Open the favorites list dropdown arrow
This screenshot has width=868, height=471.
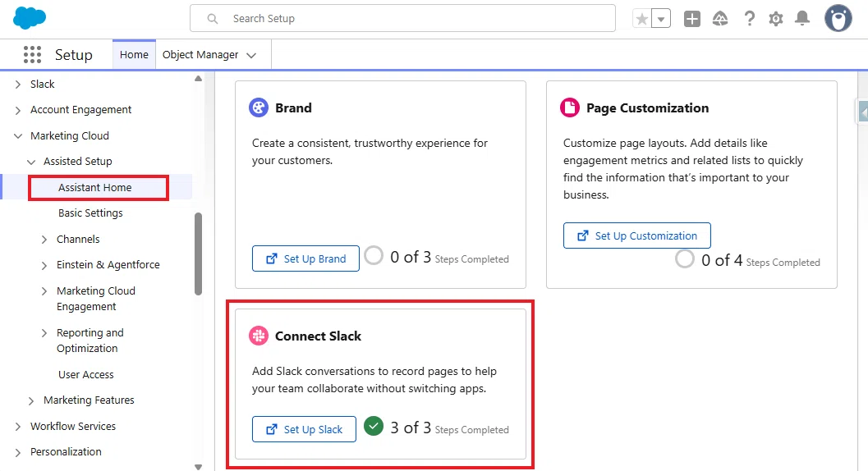(x=661, y=20)
